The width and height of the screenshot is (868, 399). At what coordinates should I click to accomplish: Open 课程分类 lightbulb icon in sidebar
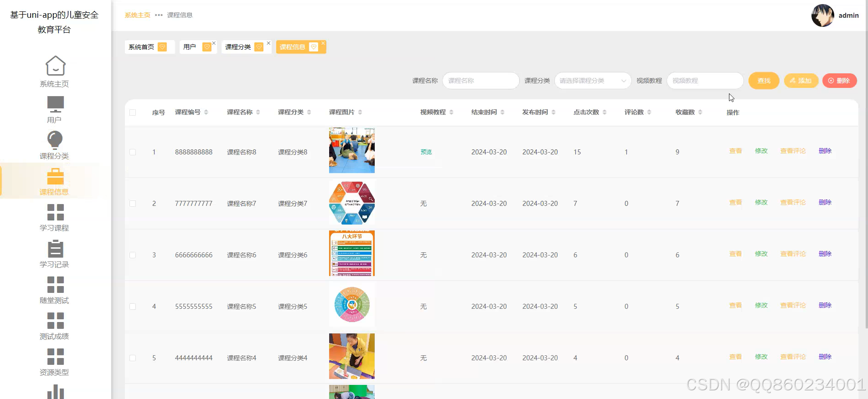click(55, 140)
